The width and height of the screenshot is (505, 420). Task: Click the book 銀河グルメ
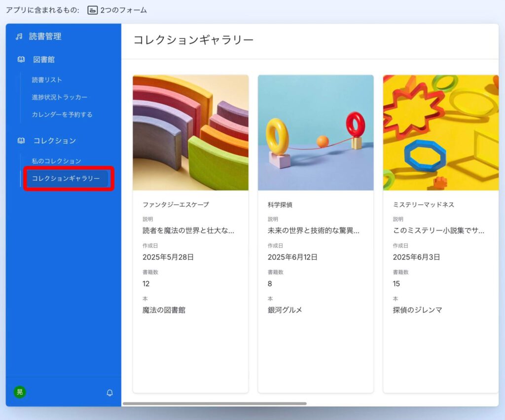tap(285, 310)
